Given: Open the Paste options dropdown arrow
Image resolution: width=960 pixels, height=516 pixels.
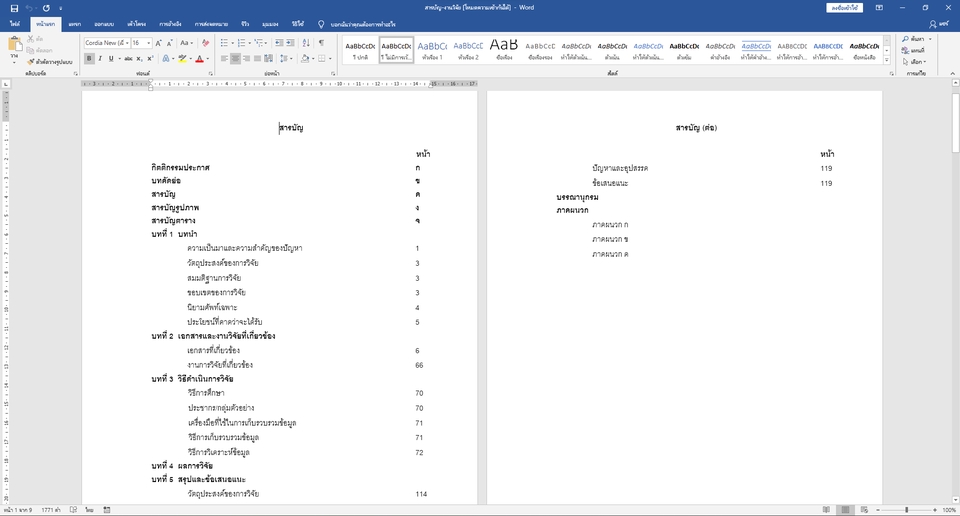Looking at the screenshot, I should 14,62.
